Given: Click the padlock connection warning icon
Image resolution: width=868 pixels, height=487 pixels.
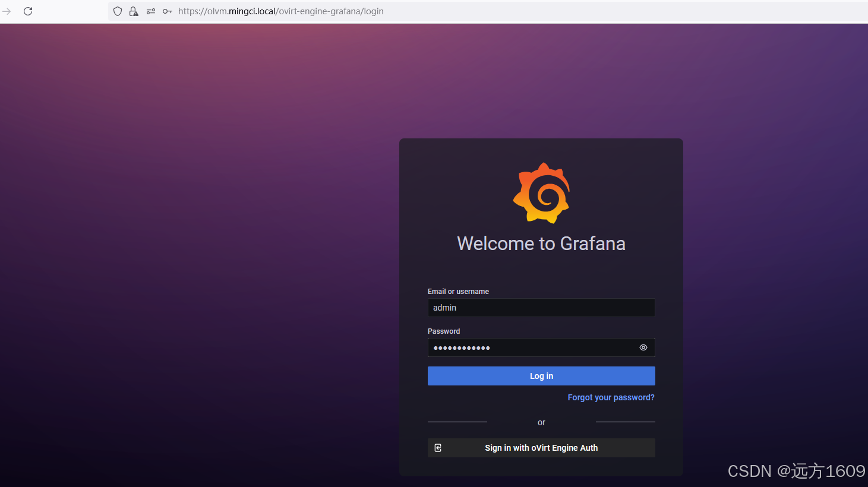Looking at the screenshot, I should click(x=134, y=11).
